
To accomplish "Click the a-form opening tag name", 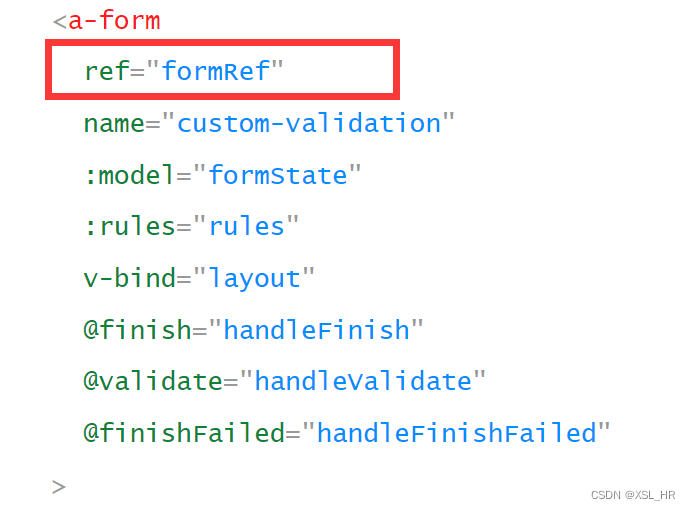I will (x=114, y=20).
